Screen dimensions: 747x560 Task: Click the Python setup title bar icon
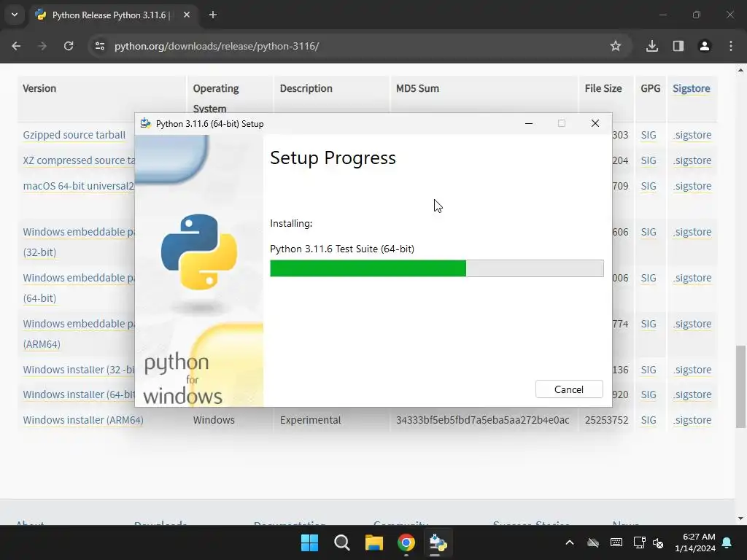click(146, 123)
